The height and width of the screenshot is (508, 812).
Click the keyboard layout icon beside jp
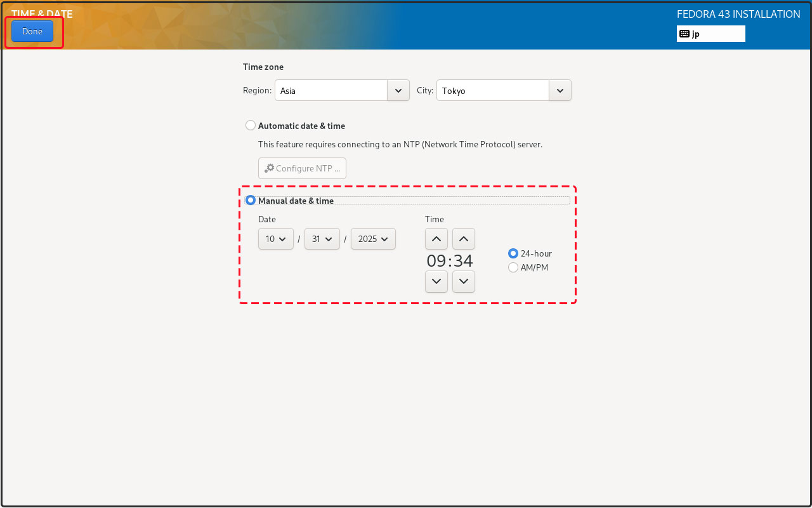[684, 34]
